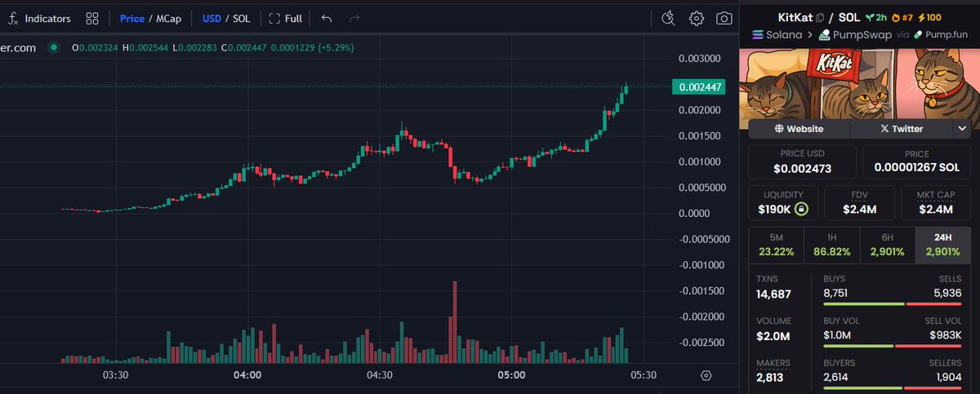
Task: Select USD as chart currency
Action: (212, 18)
